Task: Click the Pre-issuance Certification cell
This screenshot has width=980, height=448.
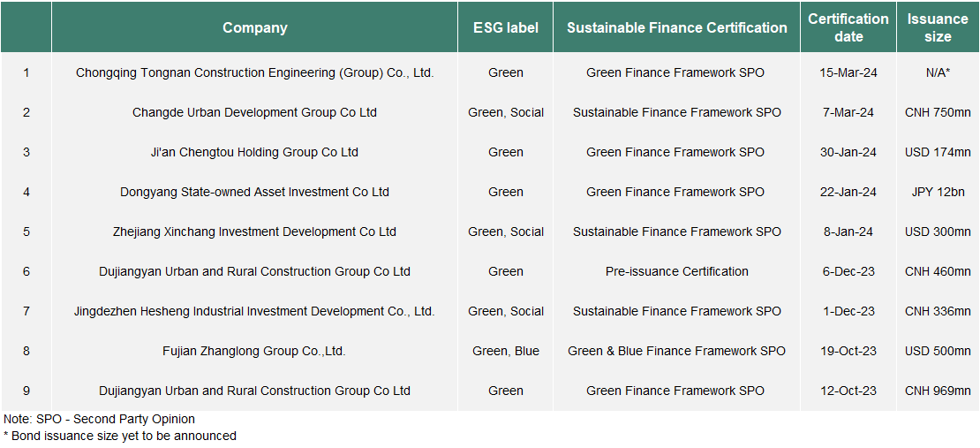Action: [677, 271]
